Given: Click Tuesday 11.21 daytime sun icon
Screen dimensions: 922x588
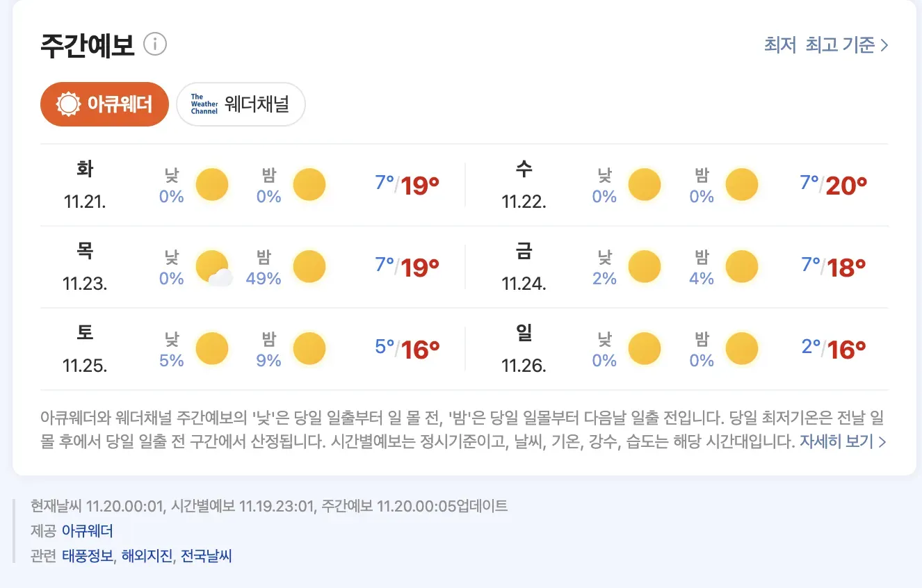Looking at the screenshot, I should pyautogui.click(x=212, y=185).
